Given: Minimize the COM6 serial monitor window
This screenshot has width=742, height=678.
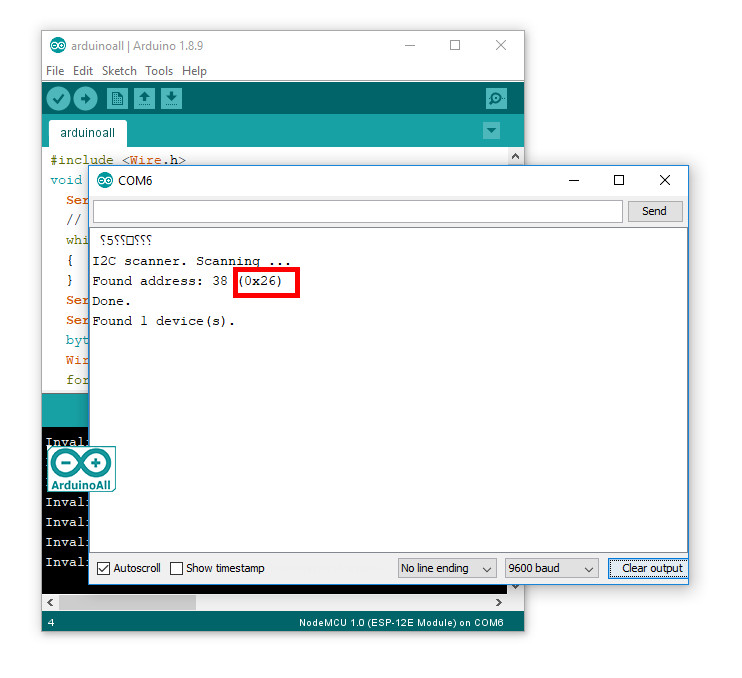Looking at the screenshot, I should coord(574,180).
